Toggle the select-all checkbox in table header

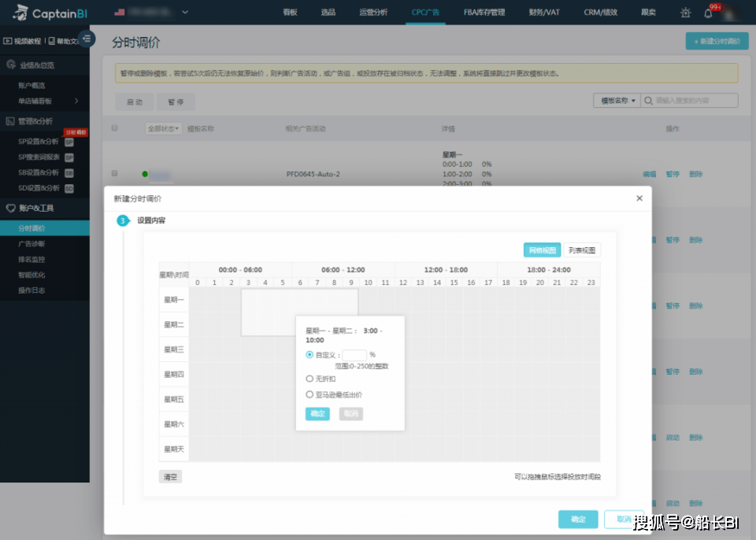(x=115, y=128)
